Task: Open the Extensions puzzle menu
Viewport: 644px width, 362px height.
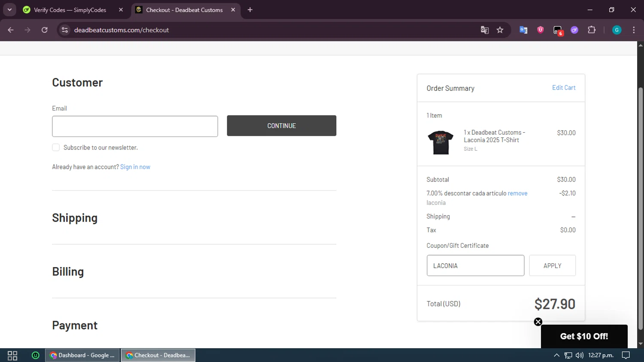Action: coord(592,30)
